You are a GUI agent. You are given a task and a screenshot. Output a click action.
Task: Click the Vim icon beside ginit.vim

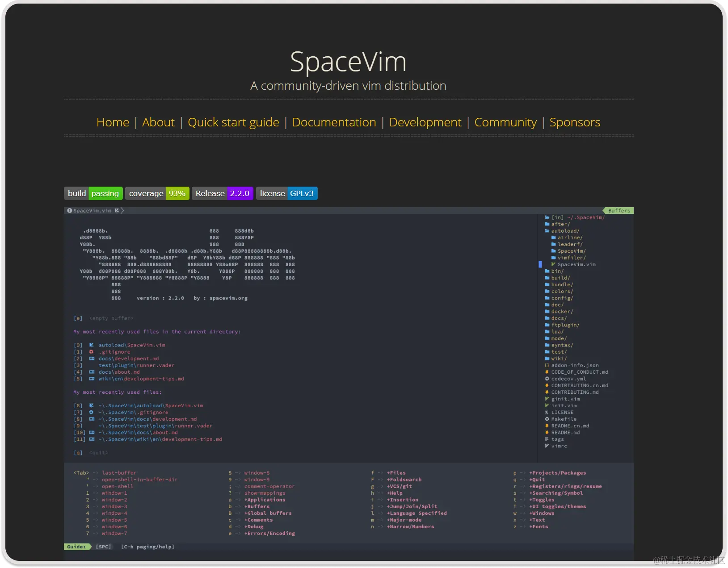(547, 399)
